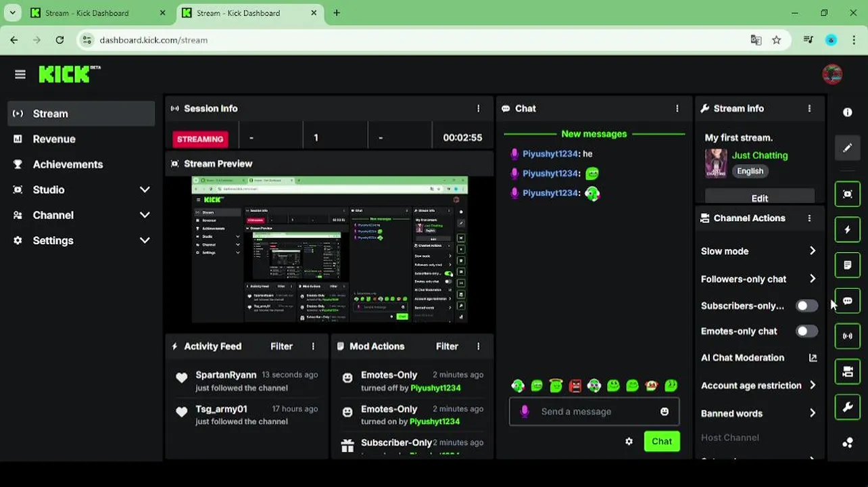This screenshot has height=487, width=868.
Task: Click the Just Chatting category link
Action: tap(759, 156)
